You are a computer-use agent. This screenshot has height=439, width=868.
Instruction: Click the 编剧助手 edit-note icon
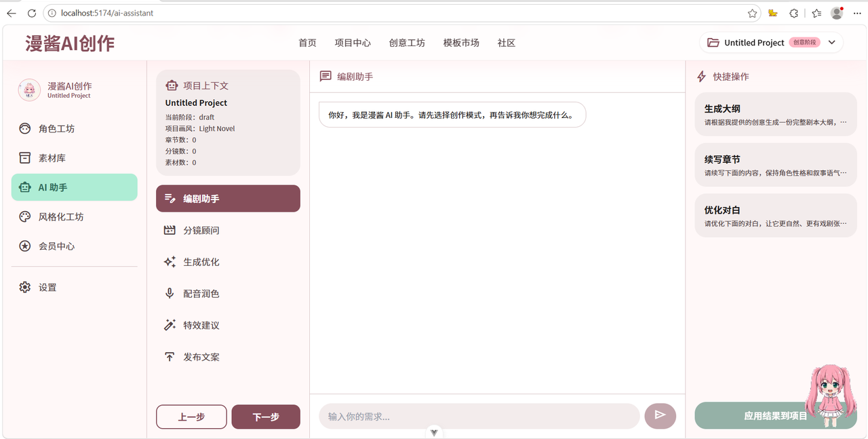tap(170, 199)
